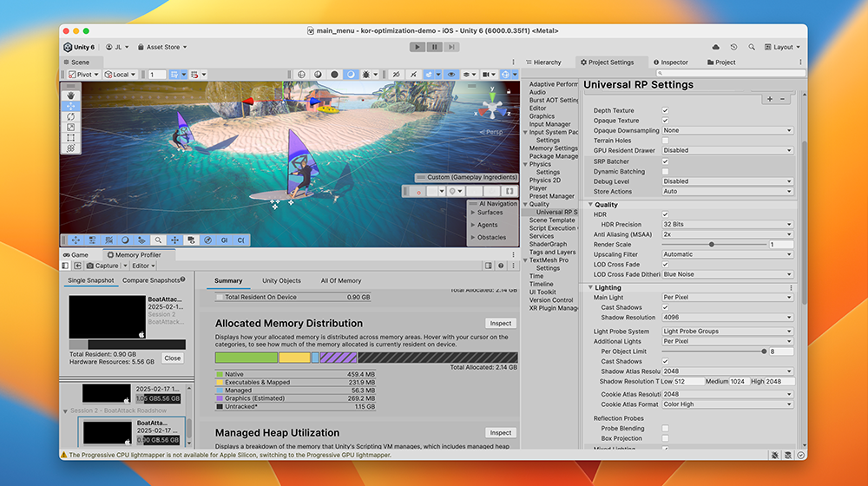
Task: Select Compare Snapshots mode
Action: coord(151,280)
